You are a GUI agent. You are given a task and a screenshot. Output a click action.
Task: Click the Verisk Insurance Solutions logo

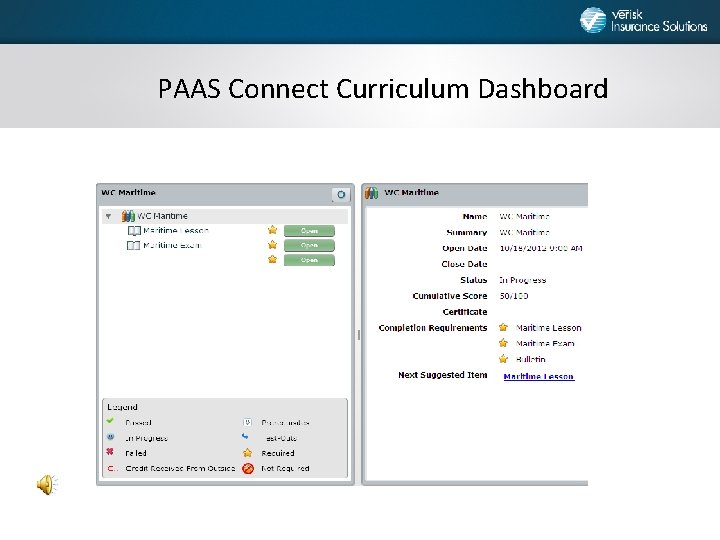pyautogui.click(x=643, y=21)
